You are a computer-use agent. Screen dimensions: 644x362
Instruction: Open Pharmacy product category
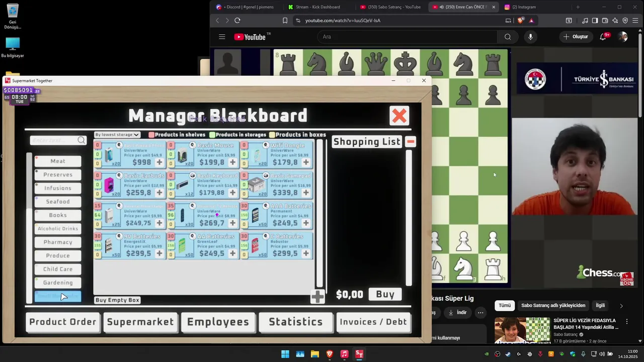tap(58, 242)
